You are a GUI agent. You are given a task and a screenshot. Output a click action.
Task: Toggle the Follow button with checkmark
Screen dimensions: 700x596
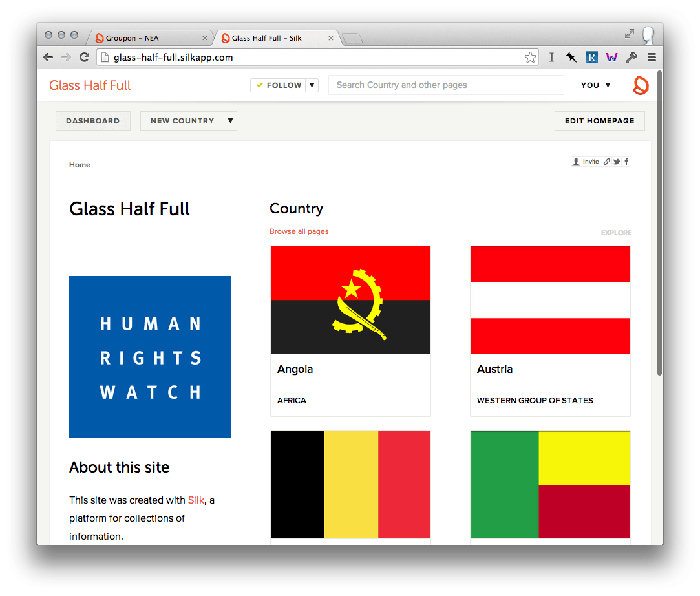[278, 85]
